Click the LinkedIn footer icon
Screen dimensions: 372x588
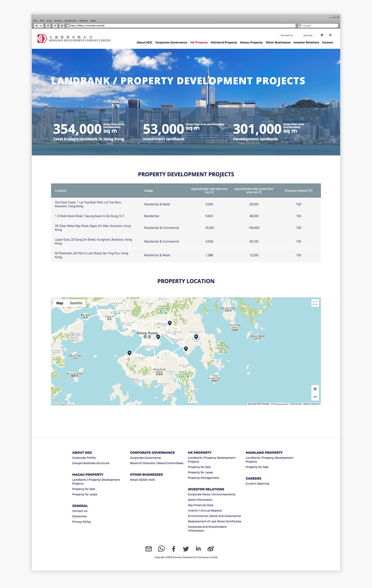198,548
